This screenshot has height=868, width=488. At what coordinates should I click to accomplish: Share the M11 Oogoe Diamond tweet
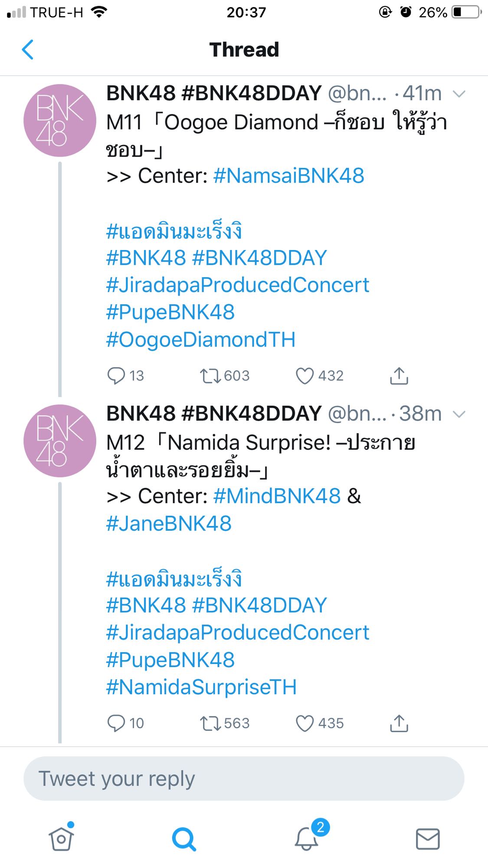point(399,376)
